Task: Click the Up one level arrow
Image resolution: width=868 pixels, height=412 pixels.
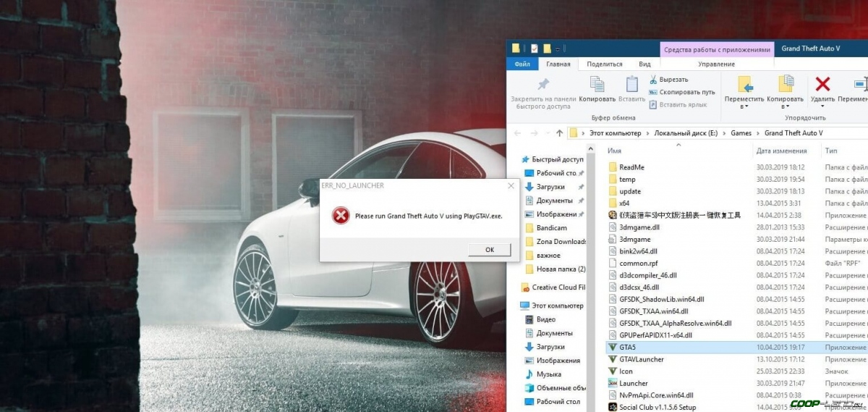Action: (x=559, y=133)
